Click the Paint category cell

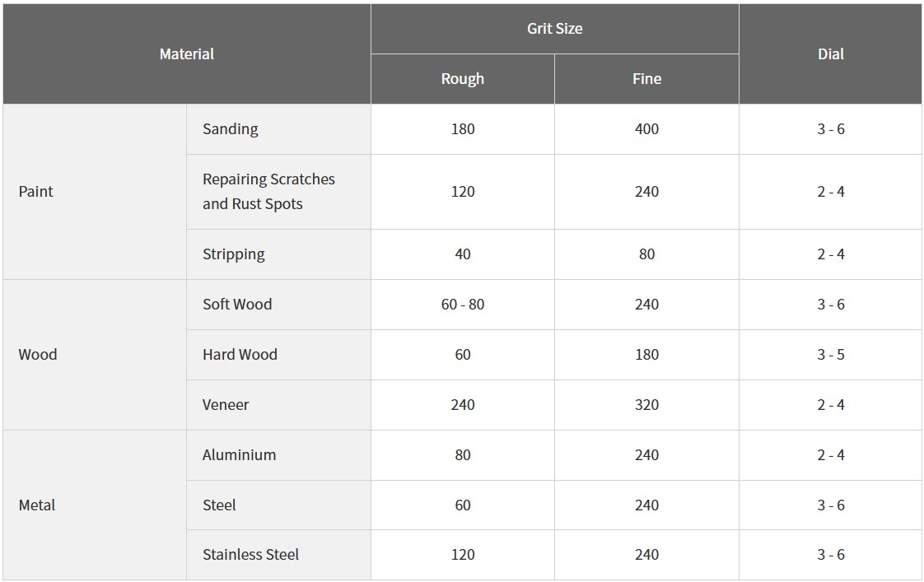[95, 192]
